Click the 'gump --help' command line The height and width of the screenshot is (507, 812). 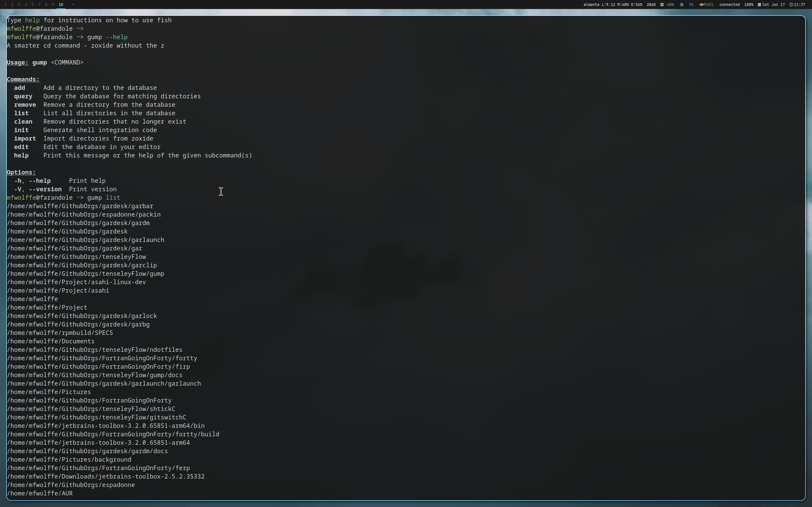(x=107, y=37)
